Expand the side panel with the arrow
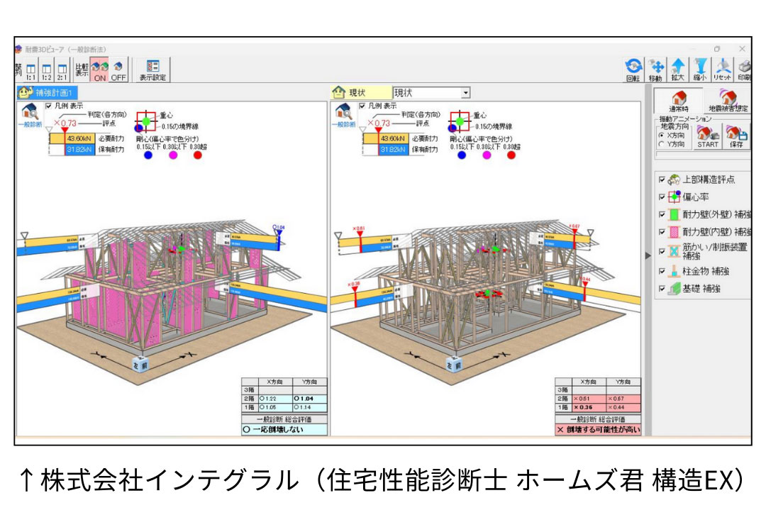Viewport: 766px width, 532px height. pos(648,256)
